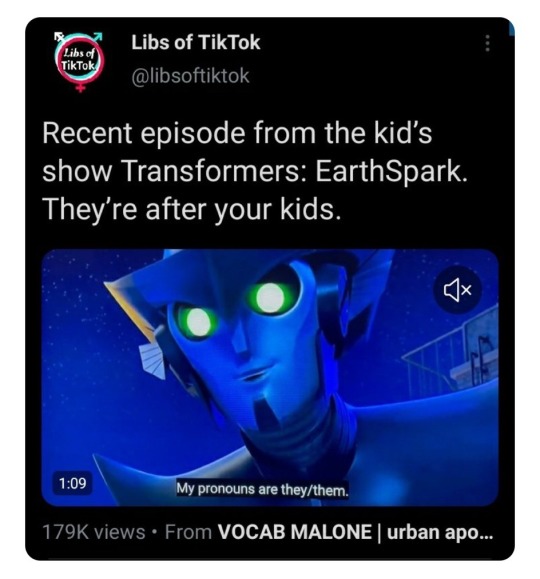Click the 1:09 video duration badge
The width and height of the screenshot is (540, 579).
(x=73, y=483)
